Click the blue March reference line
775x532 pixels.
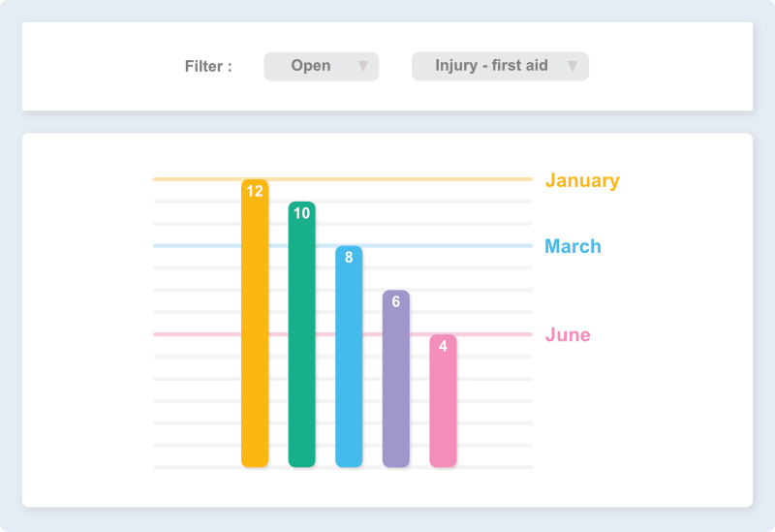(x=194, y=246)
